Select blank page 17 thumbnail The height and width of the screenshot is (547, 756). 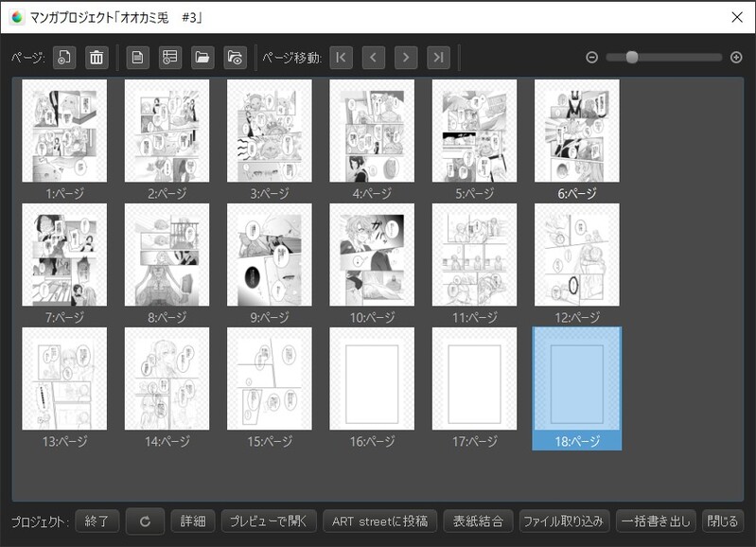474,379
